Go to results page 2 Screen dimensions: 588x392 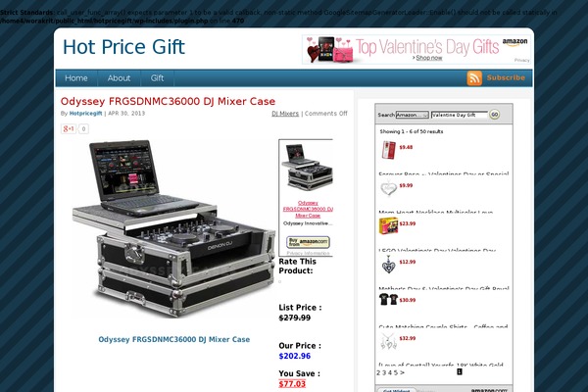(378, 372)
